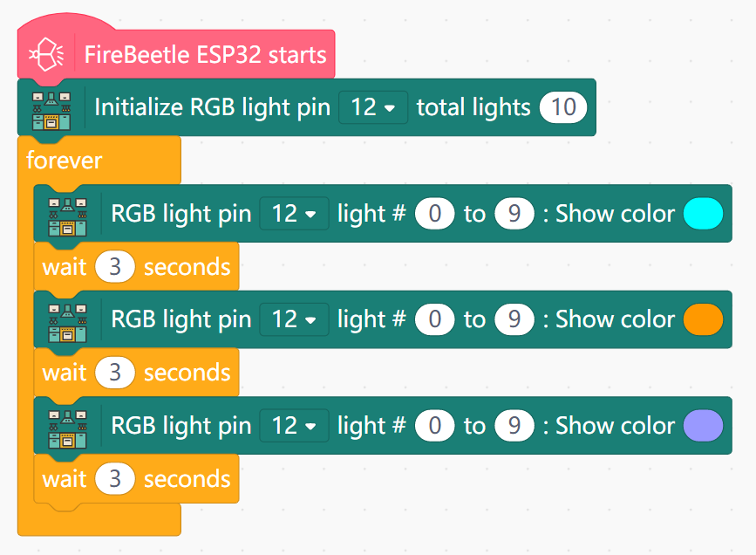The width and height of the screenshot is (756, 555).
Task: Click start light number 0 in cyan block
Action: [434, 214]
